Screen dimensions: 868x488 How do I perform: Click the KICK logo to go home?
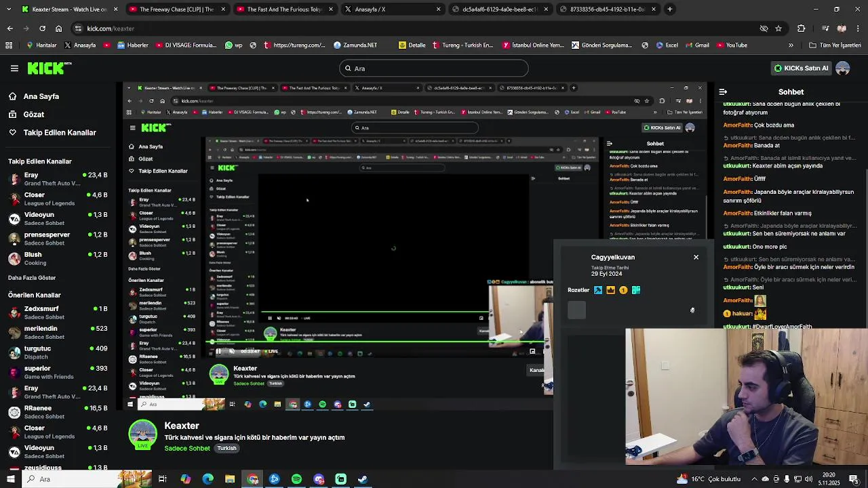[49, 68]
